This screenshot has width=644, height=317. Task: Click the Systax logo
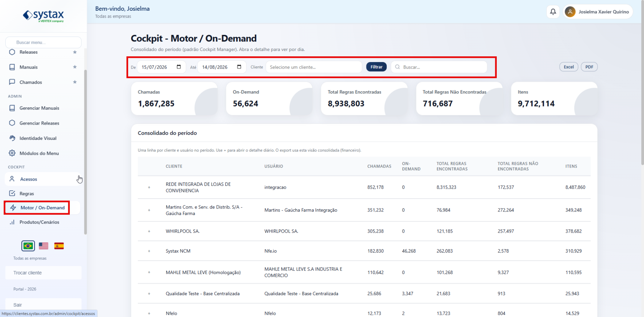[43, 16]
